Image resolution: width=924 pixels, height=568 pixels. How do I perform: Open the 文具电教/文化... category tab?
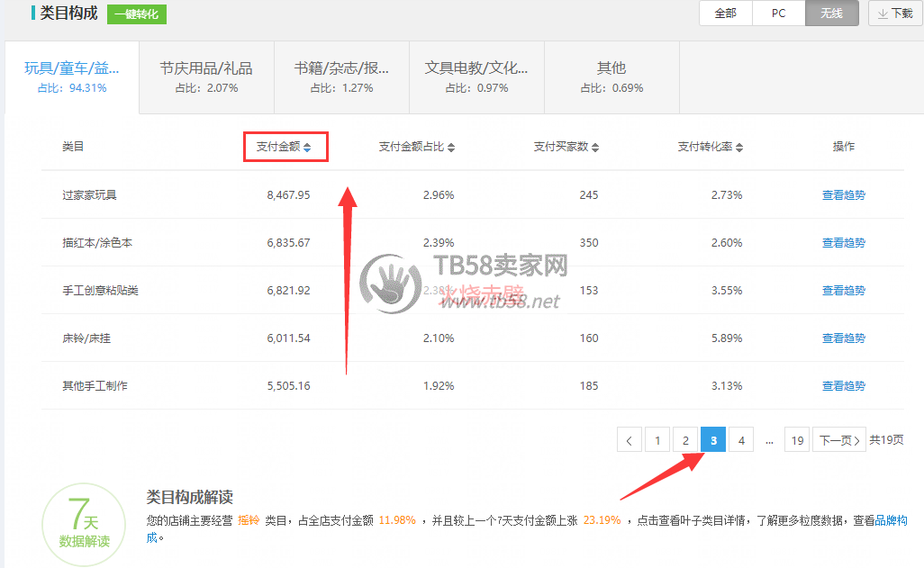(476, 77)
